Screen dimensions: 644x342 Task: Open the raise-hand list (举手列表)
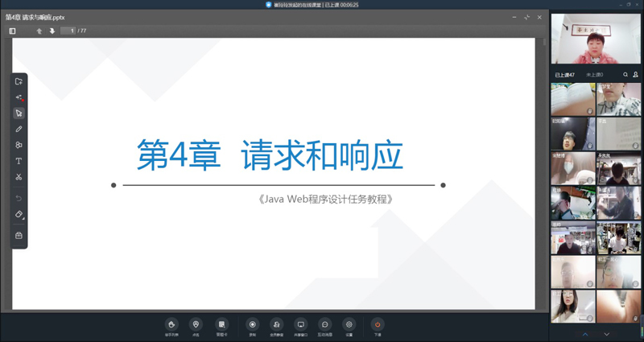pos(171,326)
